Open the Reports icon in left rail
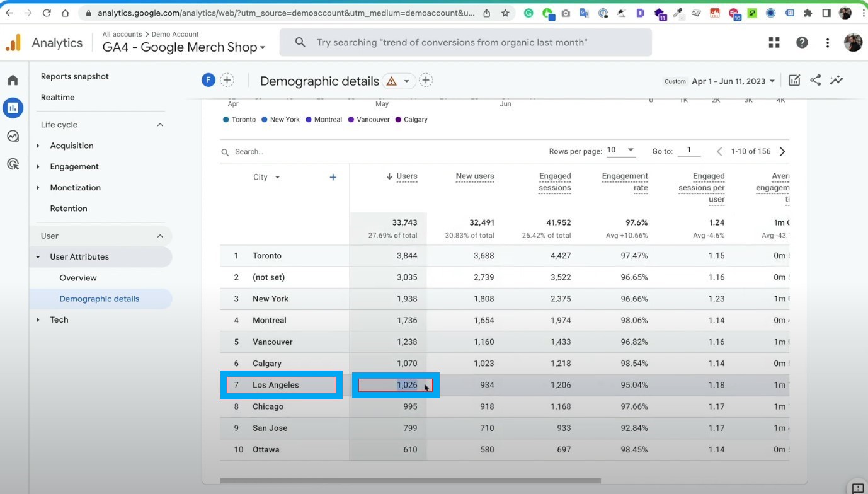Screen dimensions: 868x494 pyautogui.click(x=13, y=108)
